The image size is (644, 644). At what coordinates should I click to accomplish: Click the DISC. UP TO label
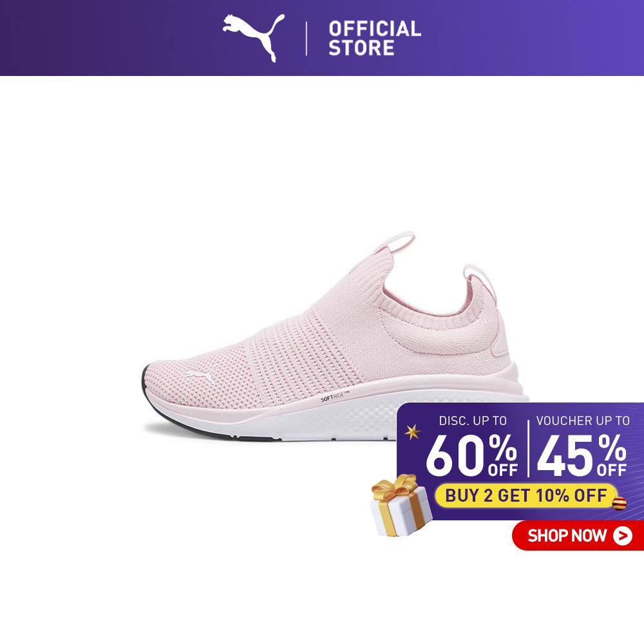click(x=473, y=421)
